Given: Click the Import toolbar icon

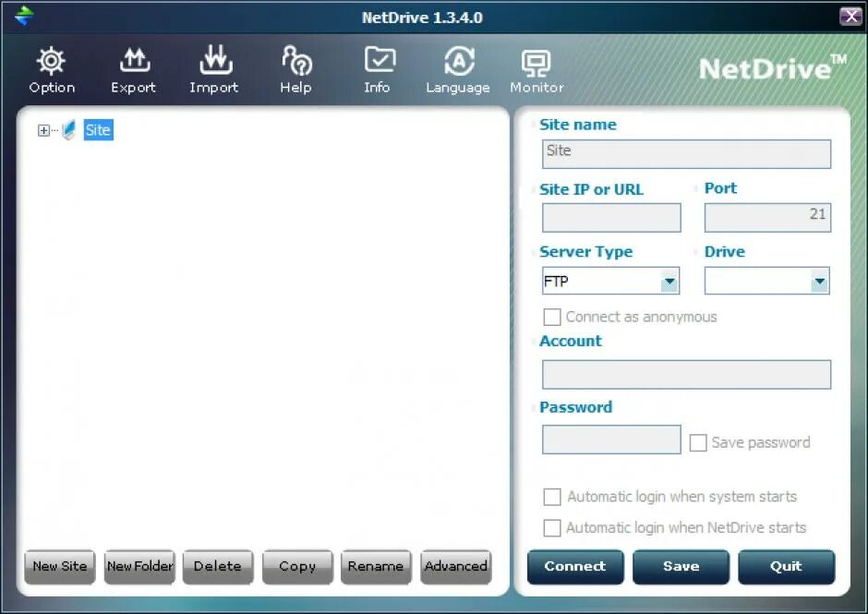Looking at the screenshot, I should 215,60.
